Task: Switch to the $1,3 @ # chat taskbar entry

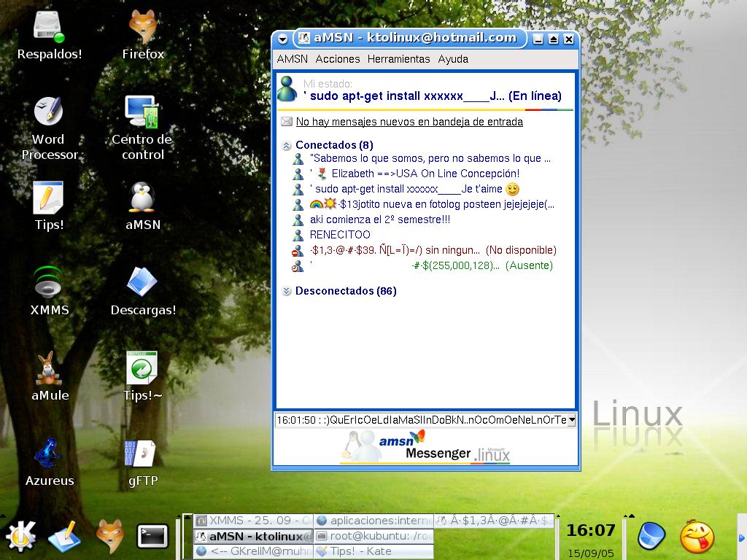Action: (x=495, y=521)
